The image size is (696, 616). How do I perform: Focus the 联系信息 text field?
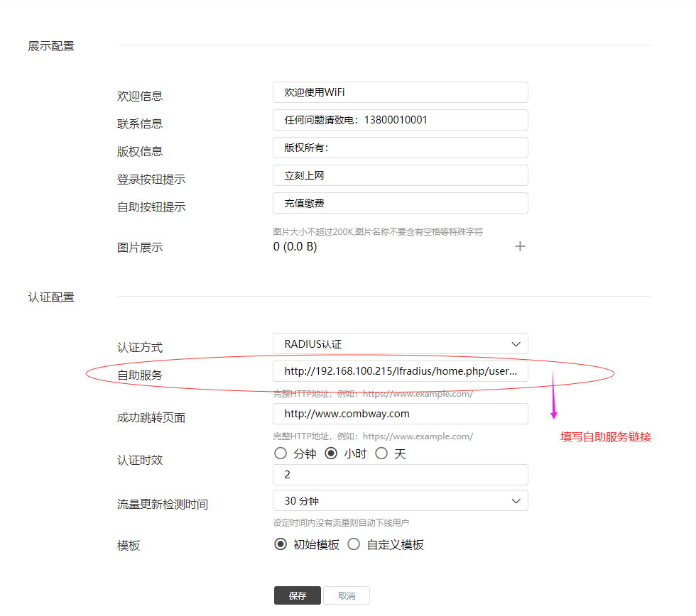(400, 120)
